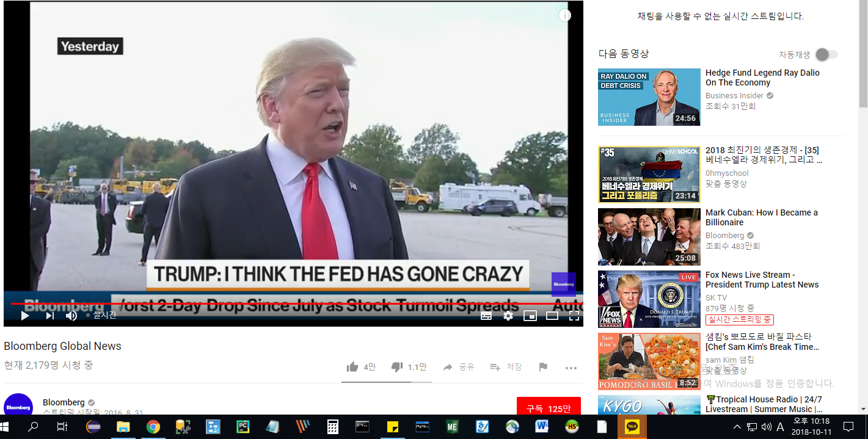Screen dimensions: 868x439
Task: Switch to Chrome in the taskbar
Action: 153,427
